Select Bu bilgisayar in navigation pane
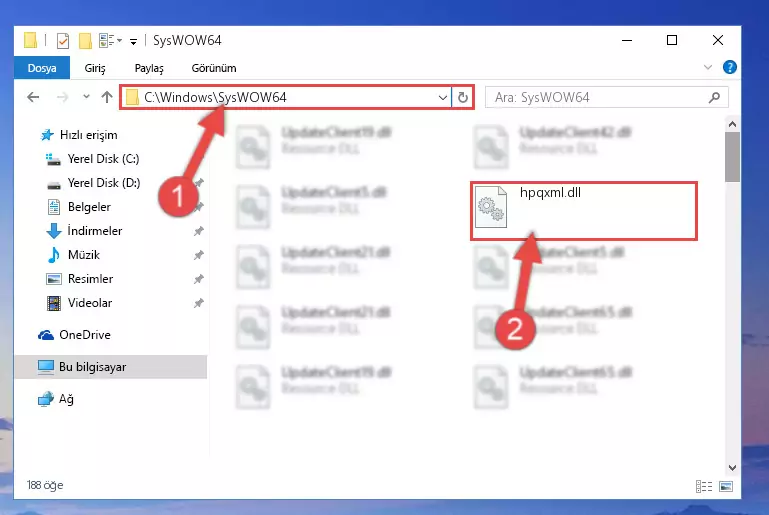This screenshot has width=769, height=515. [110, 367]
